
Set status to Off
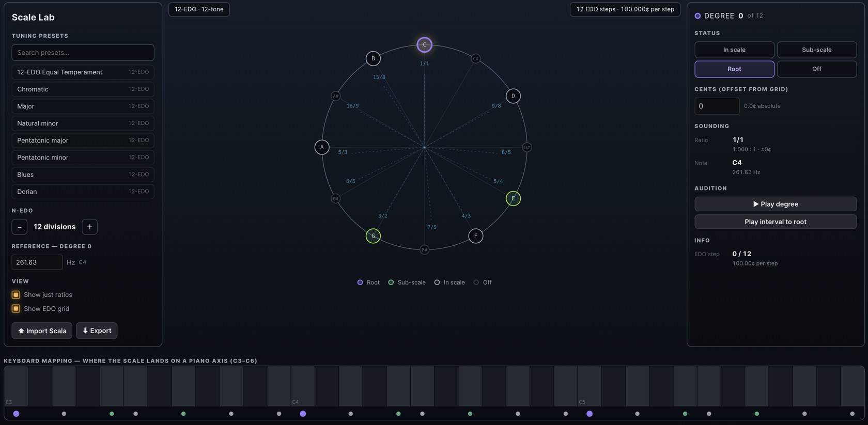[816, 69]
